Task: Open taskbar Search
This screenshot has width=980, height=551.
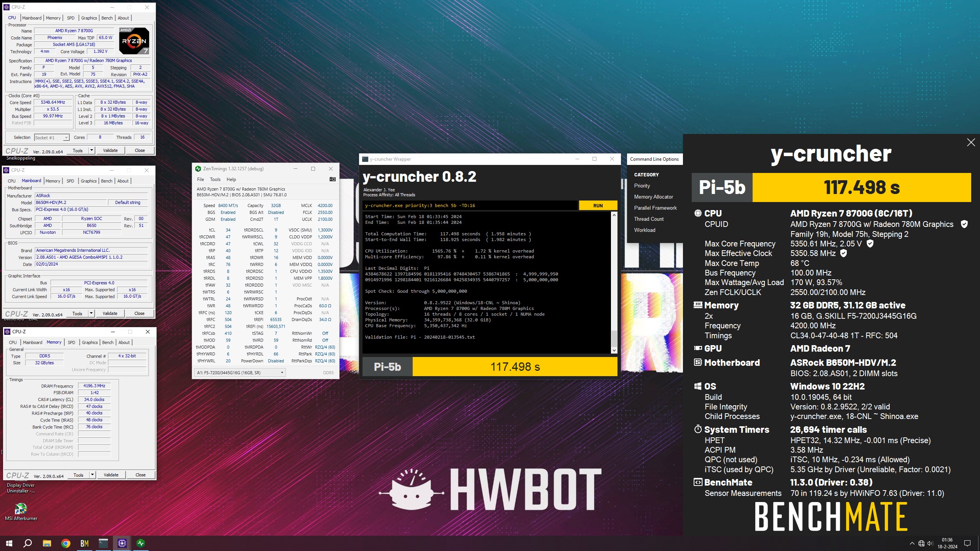Action: (x=28, y=543)
